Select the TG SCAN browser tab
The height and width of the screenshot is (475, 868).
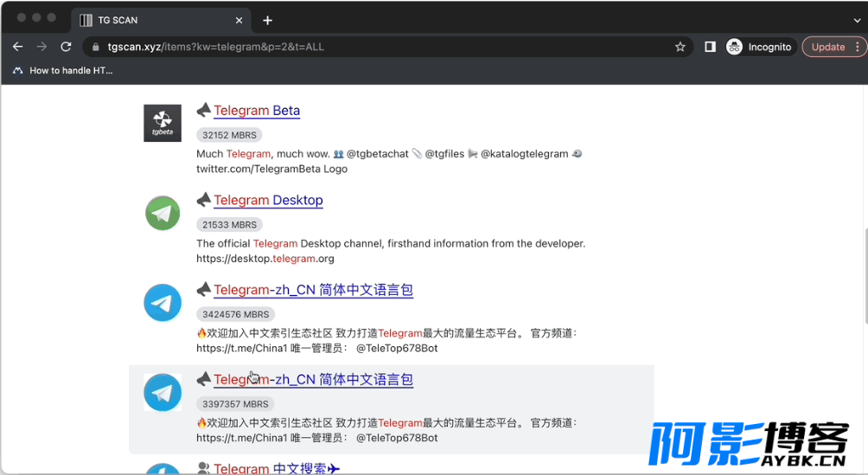(x=161, y=21)
